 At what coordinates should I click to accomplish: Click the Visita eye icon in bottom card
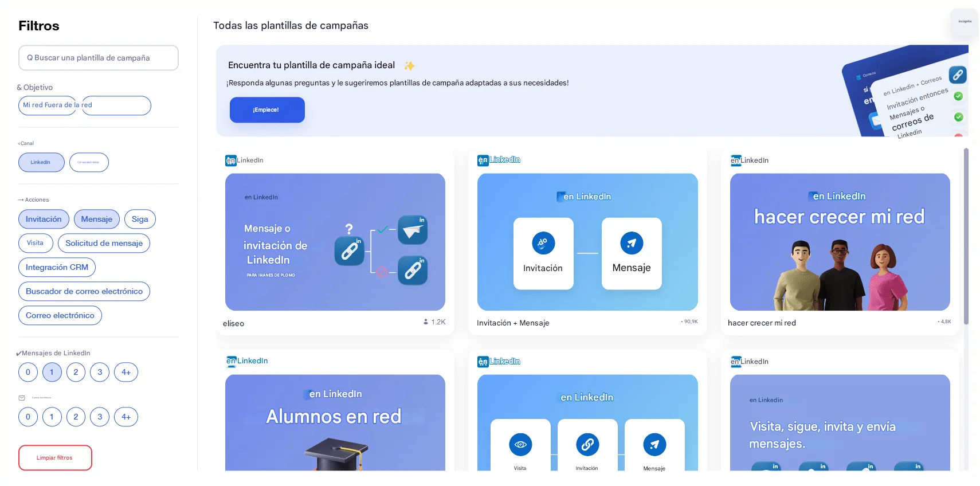(520, 445)
